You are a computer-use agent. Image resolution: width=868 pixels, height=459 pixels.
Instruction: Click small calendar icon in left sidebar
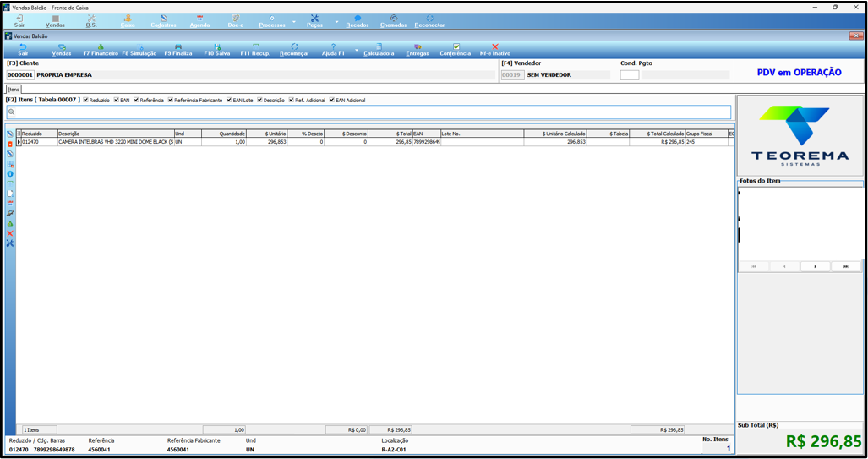(x=10, y=204)
